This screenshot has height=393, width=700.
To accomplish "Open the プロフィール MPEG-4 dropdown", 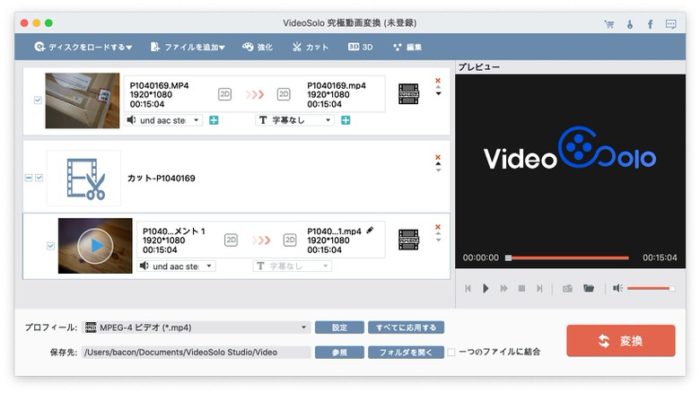I will [196, 327].
